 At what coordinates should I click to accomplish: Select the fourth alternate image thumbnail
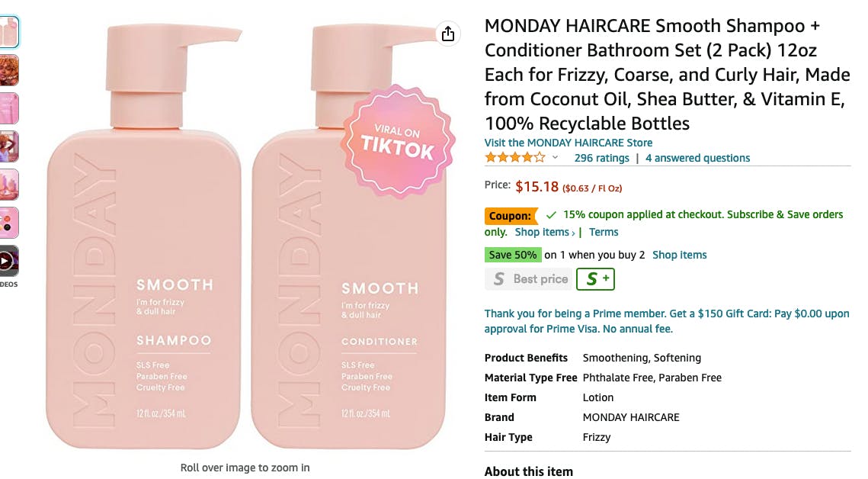tap(8, 146)
